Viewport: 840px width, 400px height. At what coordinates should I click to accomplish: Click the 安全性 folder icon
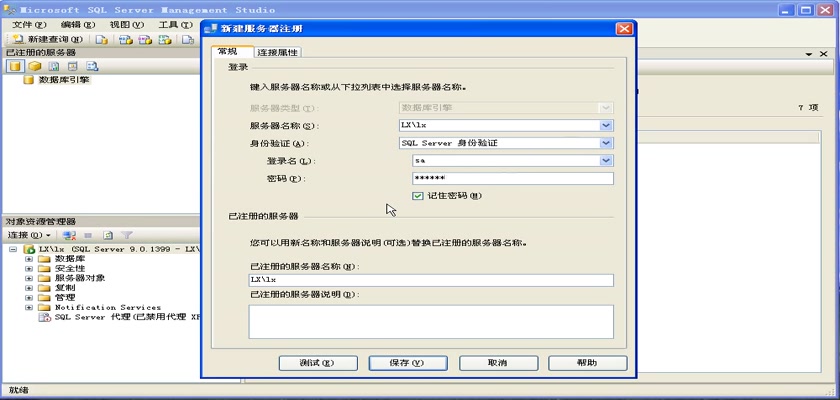(x=44, y=269)
